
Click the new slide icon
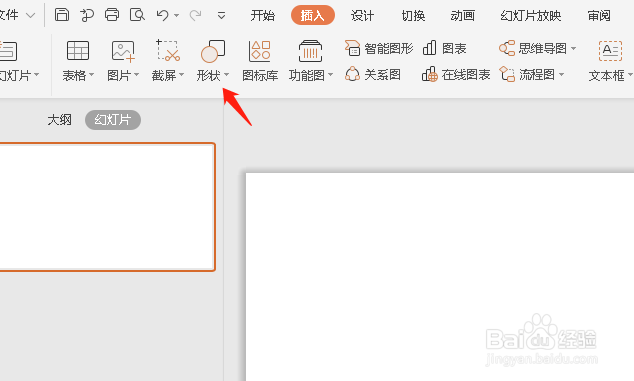click(x=8, y=51)
